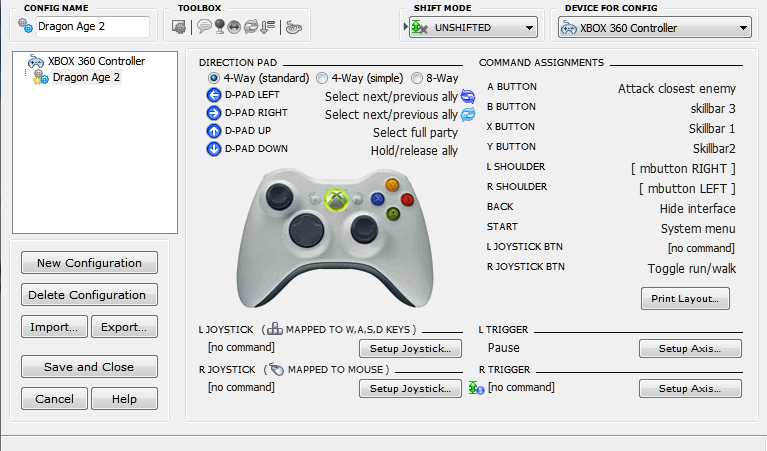The image size is (767, 451).
Task: Click the D-PAD DOWN arrow icon
Action: click(x=214, y=149)
